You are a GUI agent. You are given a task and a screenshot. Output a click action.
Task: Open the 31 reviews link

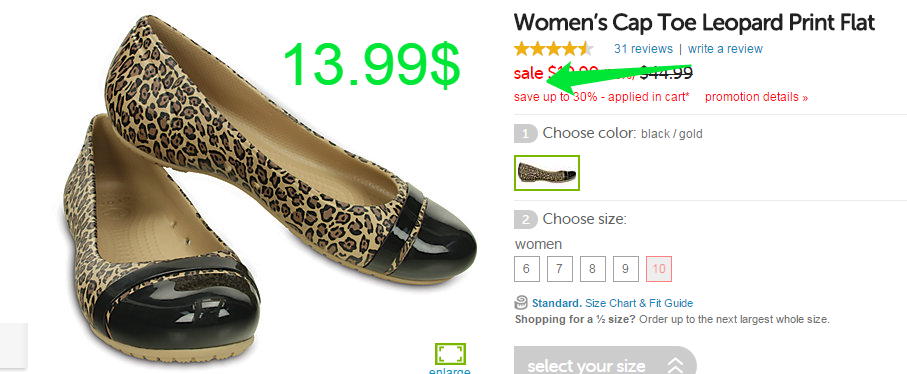coord(643,49)
